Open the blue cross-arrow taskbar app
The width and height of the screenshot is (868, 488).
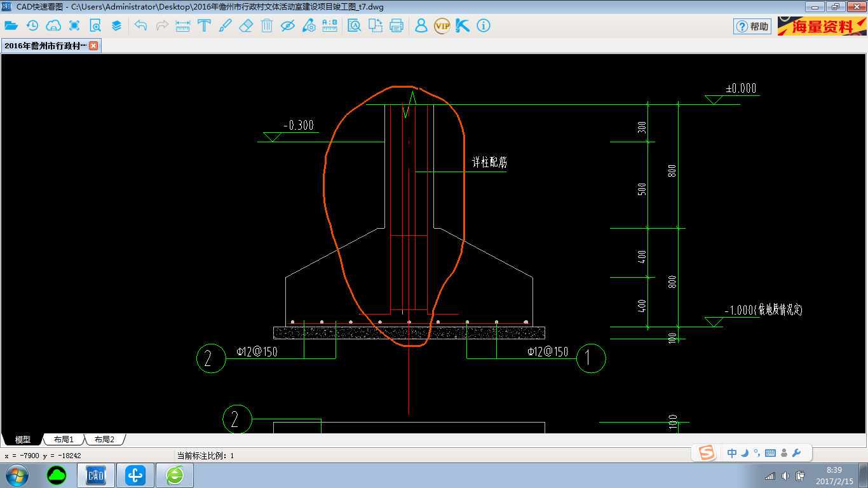tap(135, 475)
